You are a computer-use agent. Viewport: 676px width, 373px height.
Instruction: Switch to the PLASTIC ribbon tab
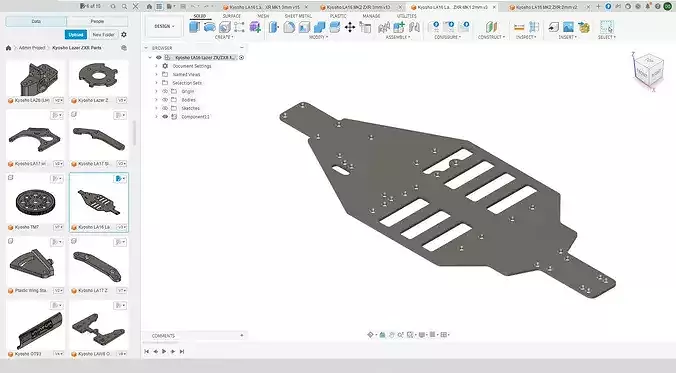[x=338, y=16]
